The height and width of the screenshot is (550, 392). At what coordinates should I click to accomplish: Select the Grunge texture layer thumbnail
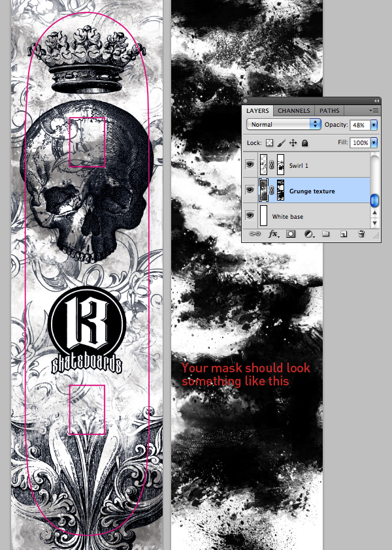tap(263, 190)
